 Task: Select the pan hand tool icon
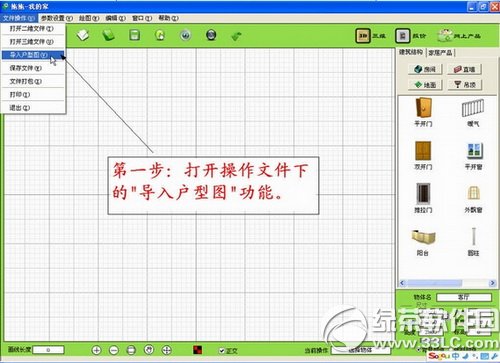(149, 350)
